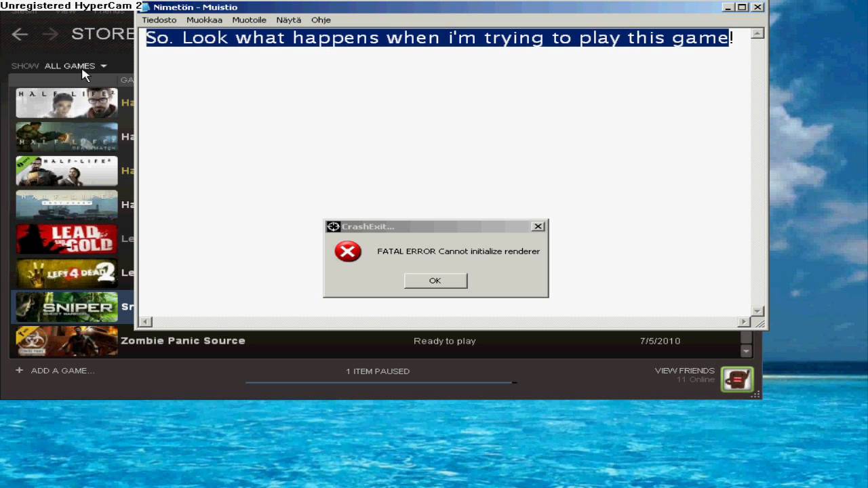
Task: Click the 7/5/2010 date cell
Action: click(x=660, y=341)
